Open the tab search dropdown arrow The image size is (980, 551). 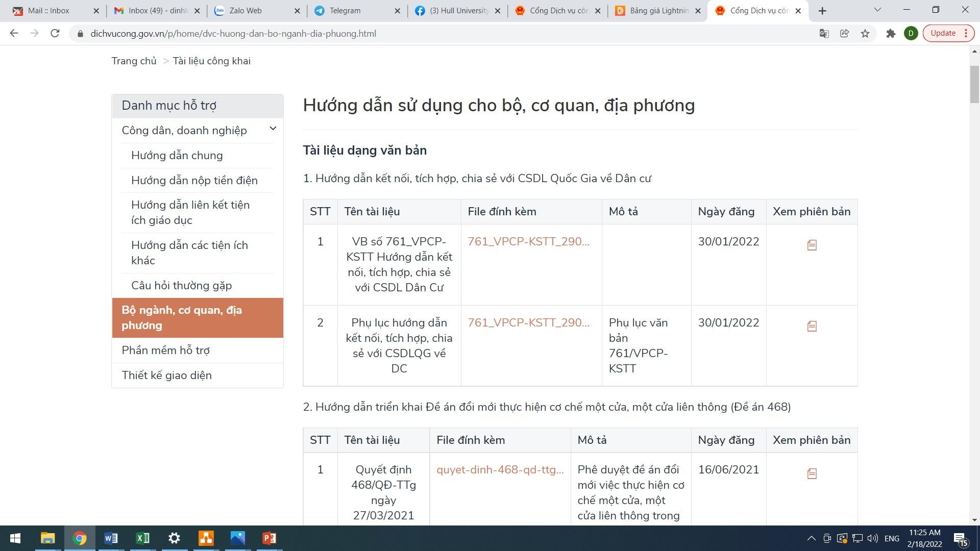pyautogui.click(x=877, y=10)
